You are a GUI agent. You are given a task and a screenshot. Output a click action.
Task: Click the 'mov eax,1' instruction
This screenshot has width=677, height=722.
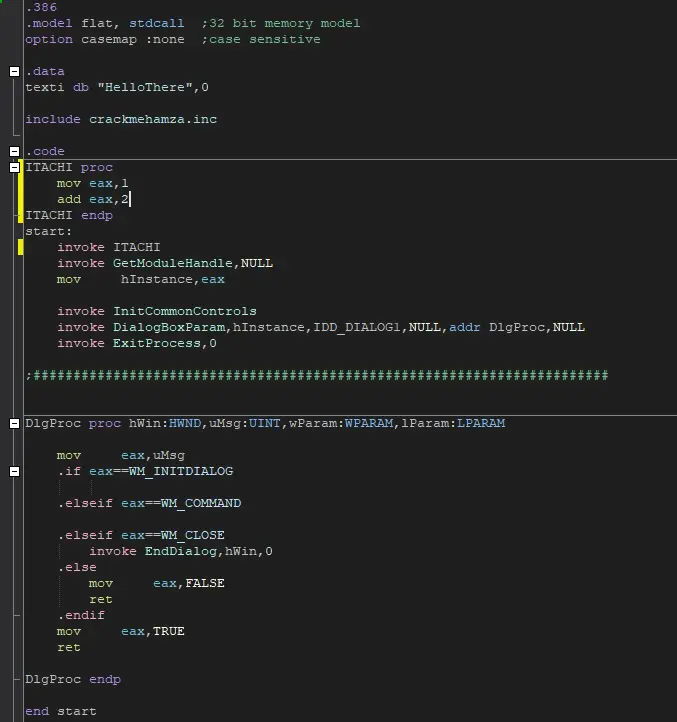point(93,183)
